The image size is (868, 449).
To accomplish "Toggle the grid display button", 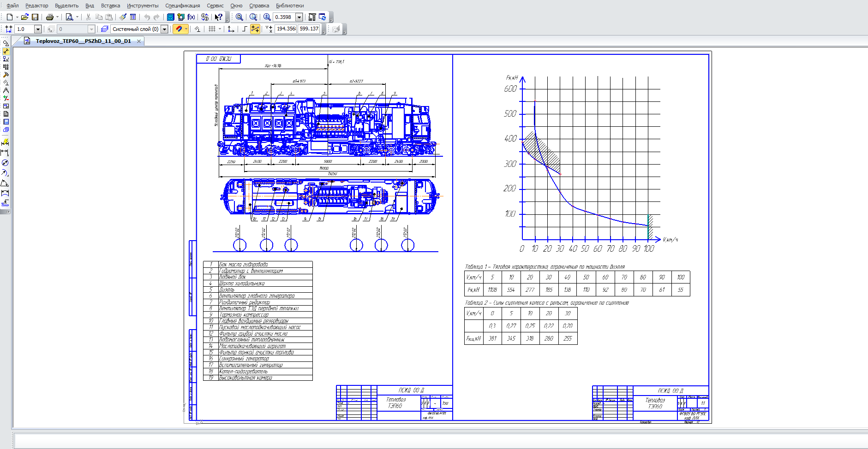I will point(212,29).
